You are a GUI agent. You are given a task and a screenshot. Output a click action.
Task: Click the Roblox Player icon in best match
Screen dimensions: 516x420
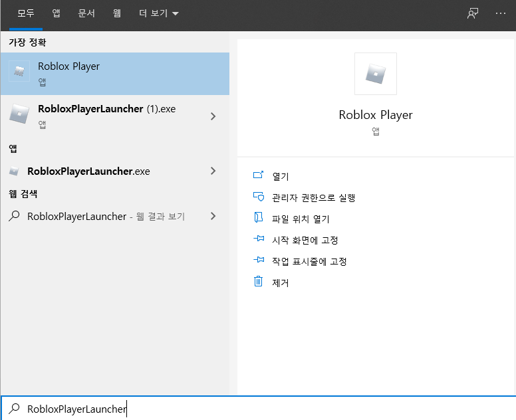pyautogui.click(x=19, y=70)
